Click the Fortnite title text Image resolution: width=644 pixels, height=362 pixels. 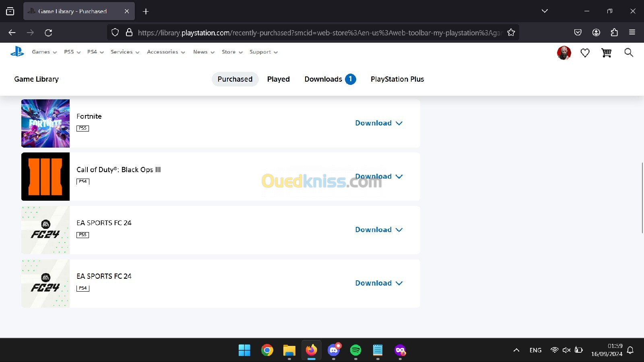[x=89, y=116]
